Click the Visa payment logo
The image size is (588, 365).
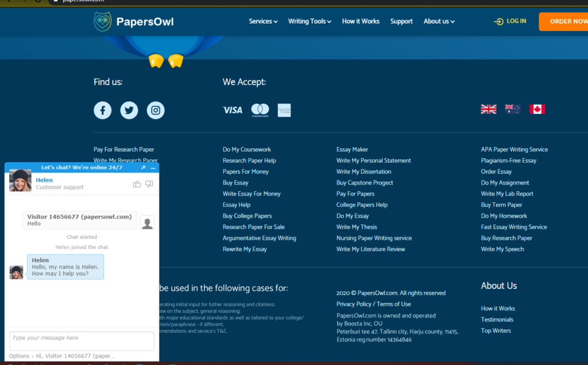click(x=233, y=110)
